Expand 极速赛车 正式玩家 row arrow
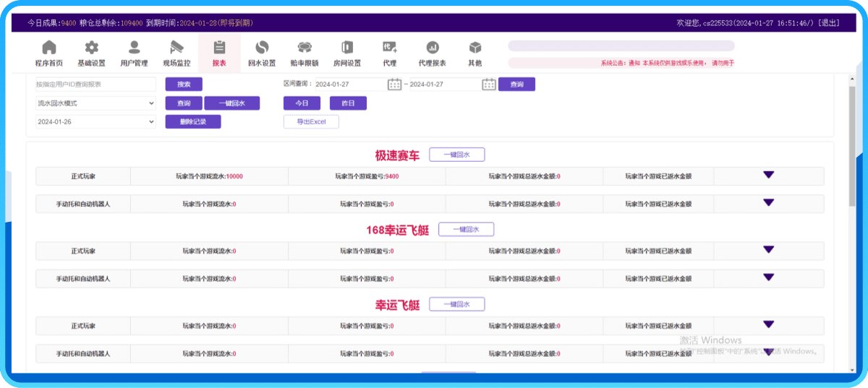This screenshot has width=868, height=388. point(768,175)
